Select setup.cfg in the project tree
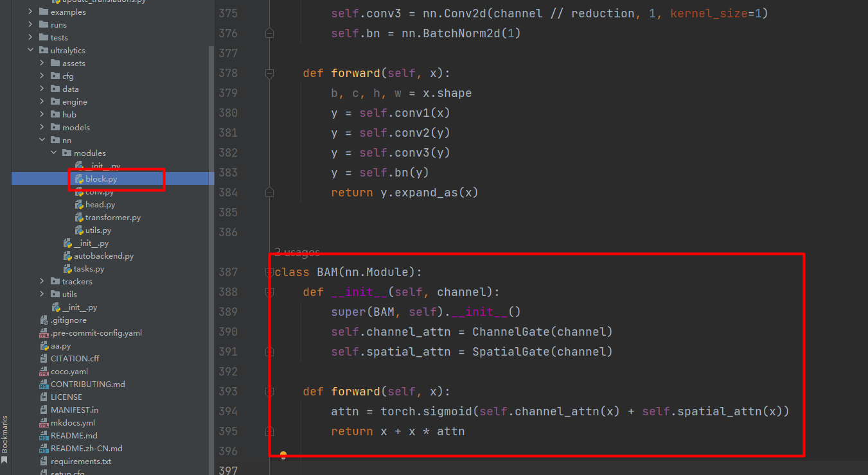The width and height of the screenshot is (868, 475). 67,472
